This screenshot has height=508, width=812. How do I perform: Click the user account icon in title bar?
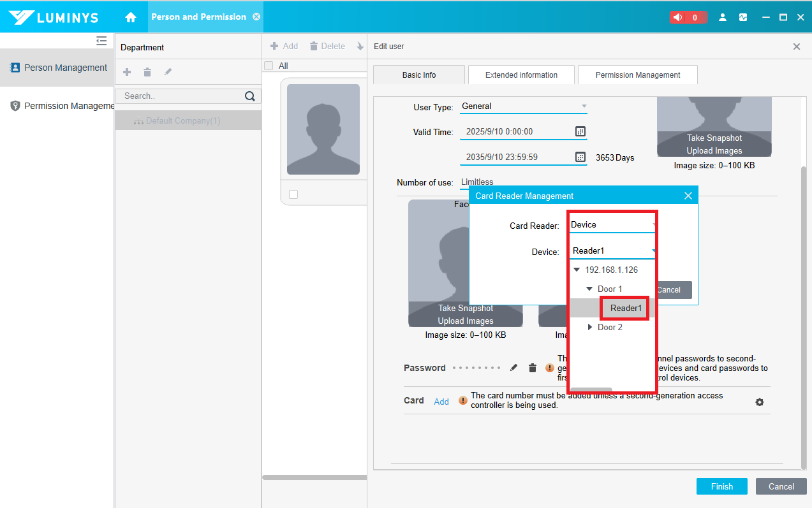click(723, 17)
